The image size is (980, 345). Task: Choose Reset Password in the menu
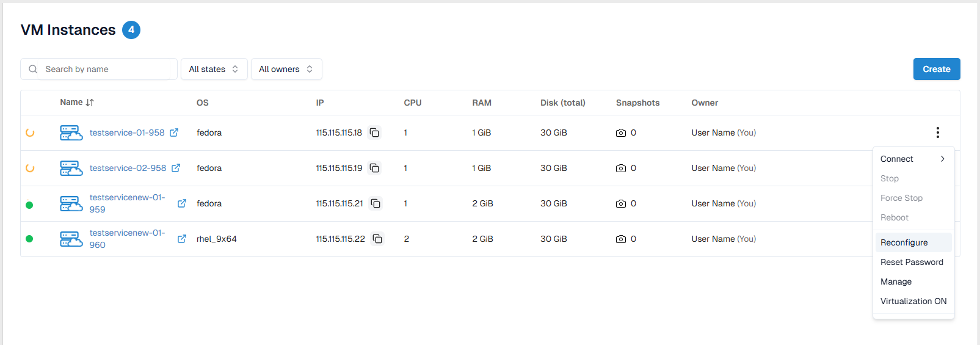912,262
